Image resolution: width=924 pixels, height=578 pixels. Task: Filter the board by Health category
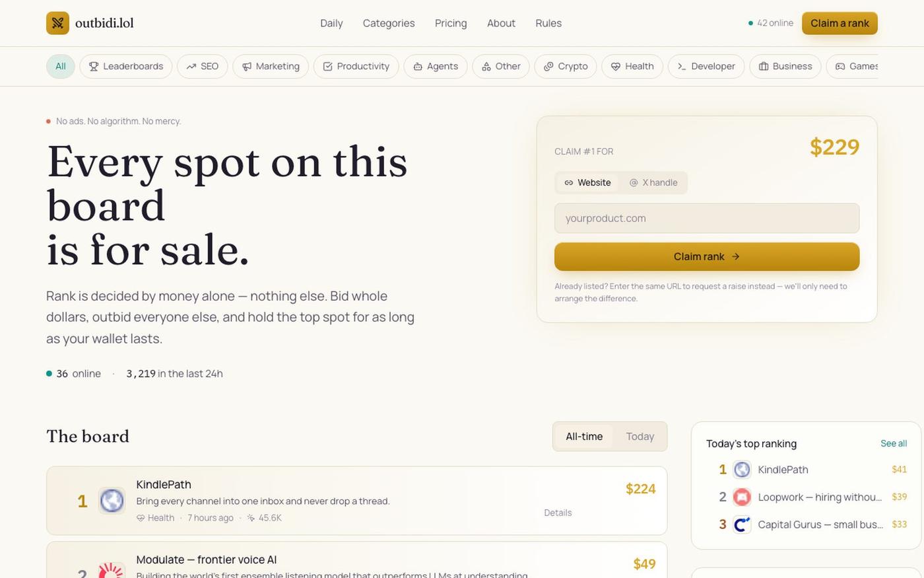(632, 66)
